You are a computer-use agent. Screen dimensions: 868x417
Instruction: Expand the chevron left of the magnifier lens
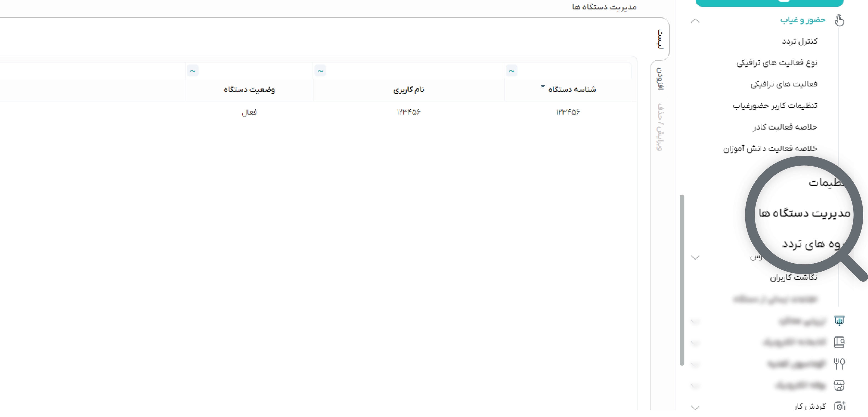pyautogui.click(x=695, y=257)
